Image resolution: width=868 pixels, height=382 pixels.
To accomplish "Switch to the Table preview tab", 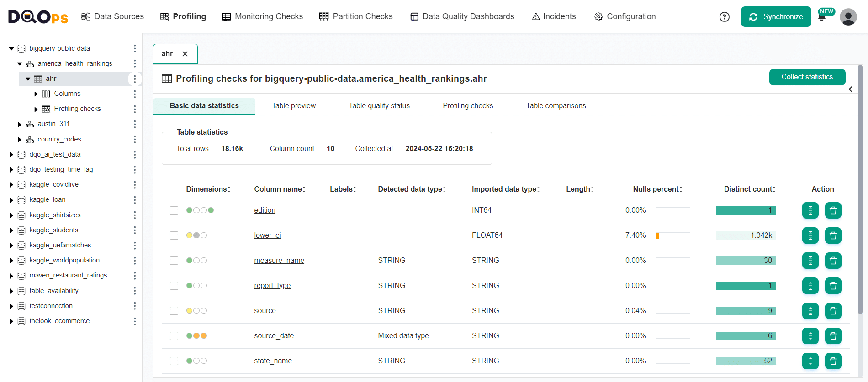I will [294, 106].
